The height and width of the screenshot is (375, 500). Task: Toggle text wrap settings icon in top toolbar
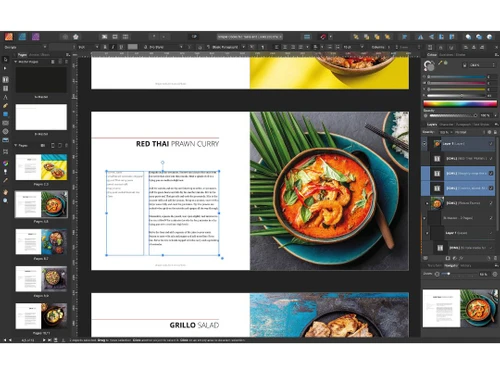(x=307, y=37)
